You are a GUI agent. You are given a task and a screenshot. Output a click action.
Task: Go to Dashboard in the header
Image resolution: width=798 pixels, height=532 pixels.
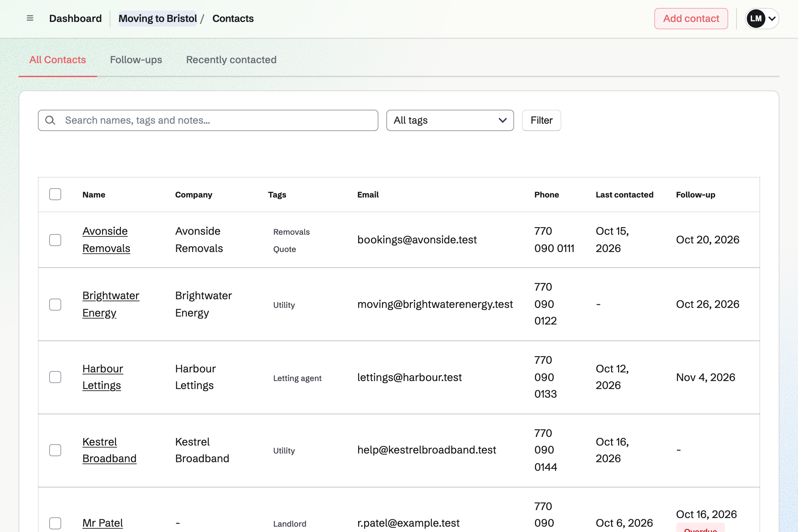pos(75,18)
